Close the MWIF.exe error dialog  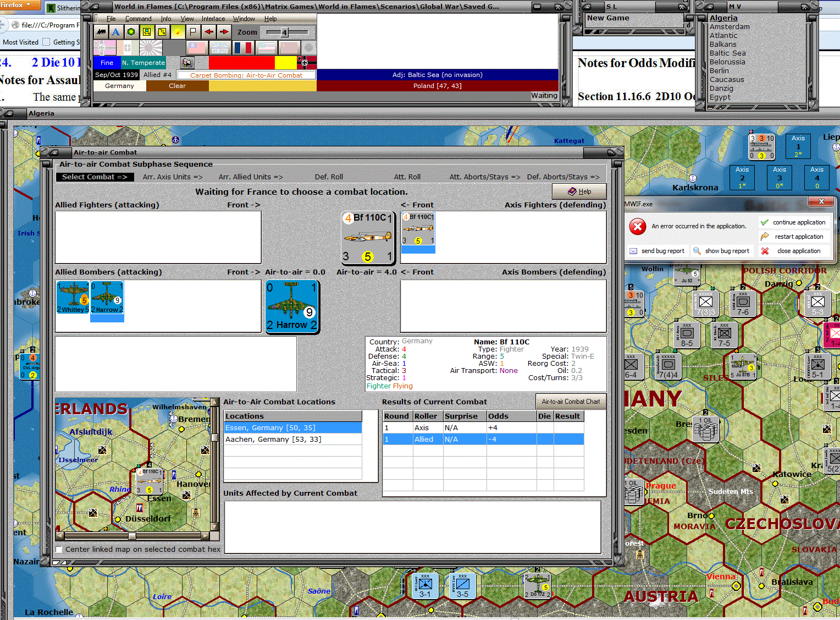tap(821, 202)
